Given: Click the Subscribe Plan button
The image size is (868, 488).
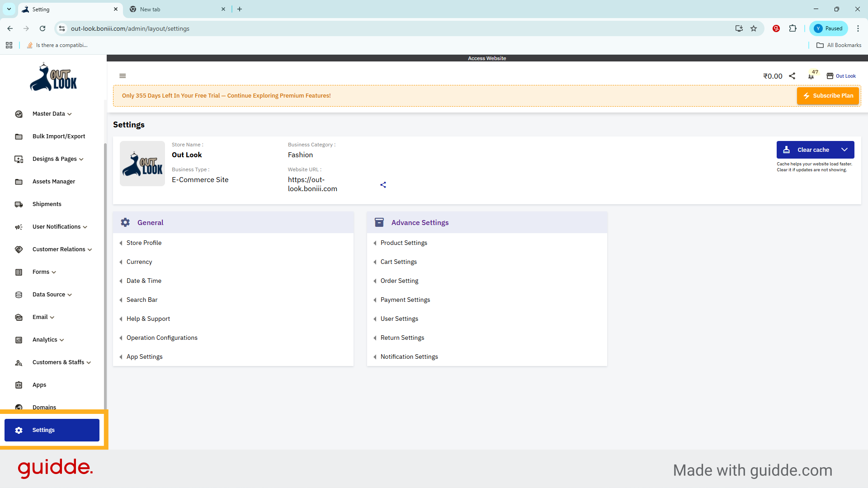Looking at the screenshot, I should point(828,96).
